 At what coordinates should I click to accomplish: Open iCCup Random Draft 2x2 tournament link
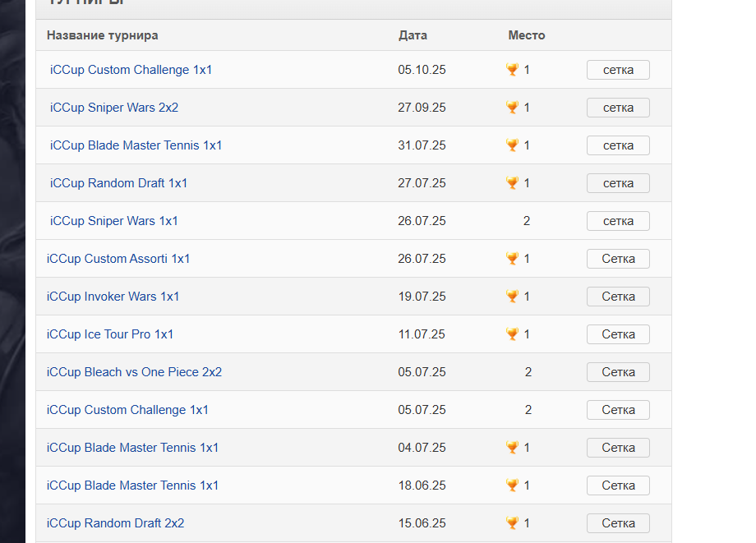tap(115, 523)
